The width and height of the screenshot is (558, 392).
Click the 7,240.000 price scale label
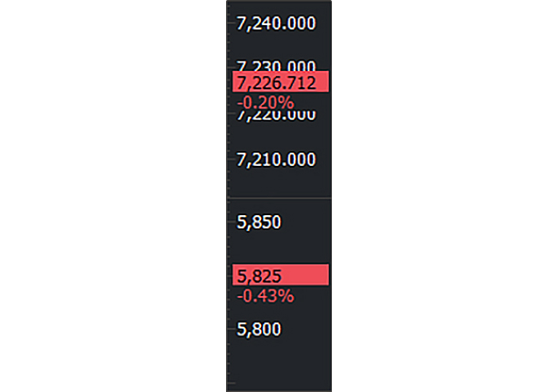pos(276,23)
